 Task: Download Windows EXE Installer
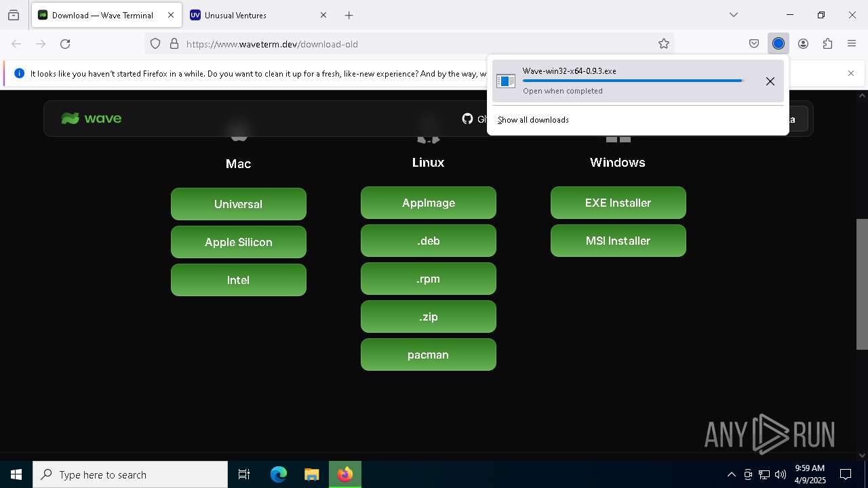click(618, 203)
